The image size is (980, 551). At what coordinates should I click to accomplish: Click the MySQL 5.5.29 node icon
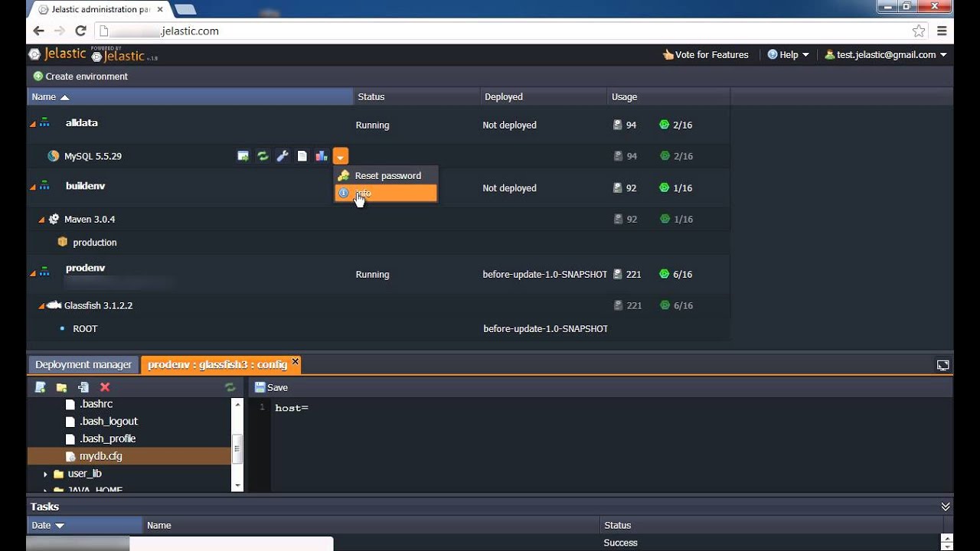pyautogui.click(x=53, y=156)
